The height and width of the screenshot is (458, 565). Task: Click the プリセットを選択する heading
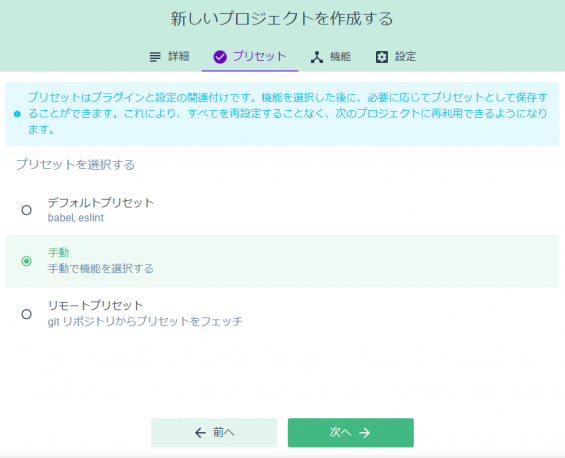pos(75,165)
